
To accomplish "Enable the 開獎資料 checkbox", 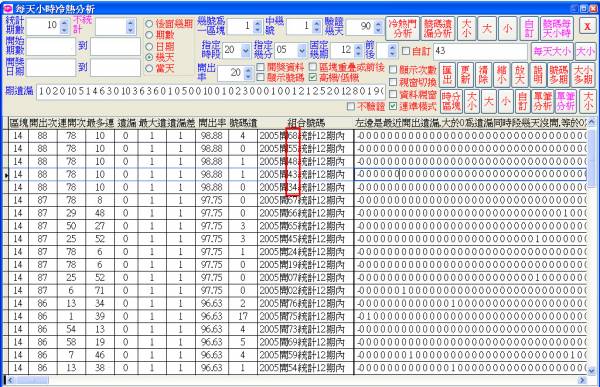I will (x=261, y=67).
